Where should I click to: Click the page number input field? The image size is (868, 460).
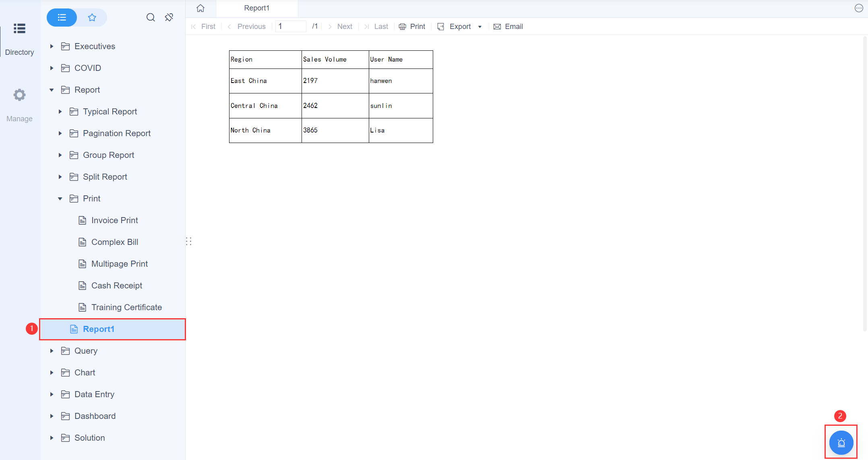[x=291, y=27]
